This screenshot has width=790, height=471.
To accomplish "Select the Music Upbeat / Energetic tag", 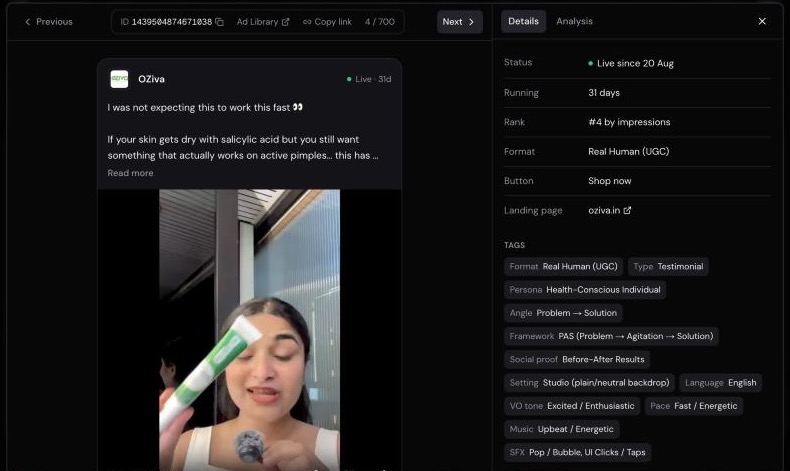I will 561,429.
